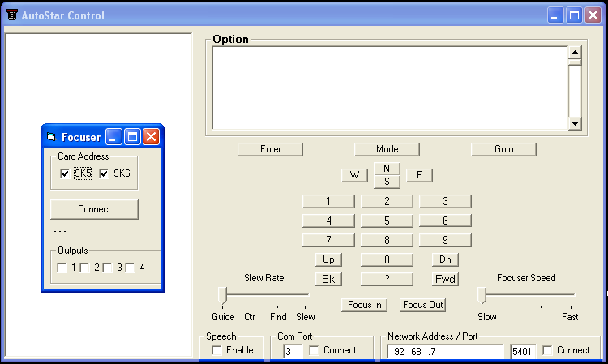Maximize the Focuser window
Image resolution: width=608 pixels, height=364 pixels.
click(132, 137)
